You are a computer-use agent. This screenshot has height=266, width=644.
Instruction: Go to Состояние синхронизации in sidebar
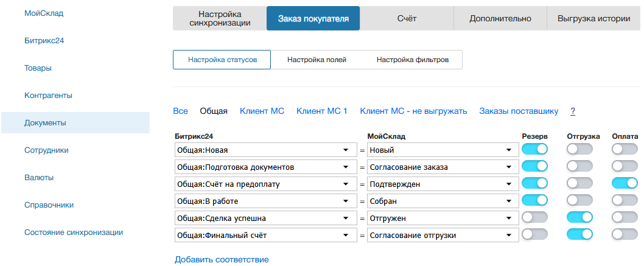(74, 232)
